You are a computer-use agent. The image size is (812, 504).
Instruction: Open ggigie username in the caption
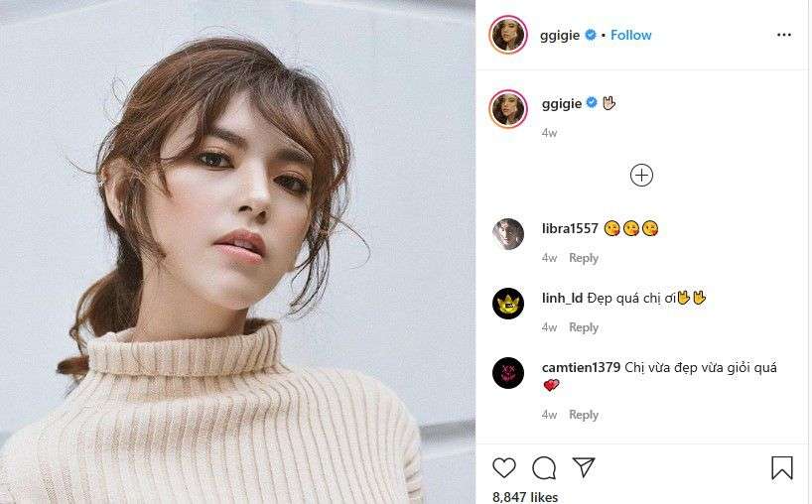(562, 103)
